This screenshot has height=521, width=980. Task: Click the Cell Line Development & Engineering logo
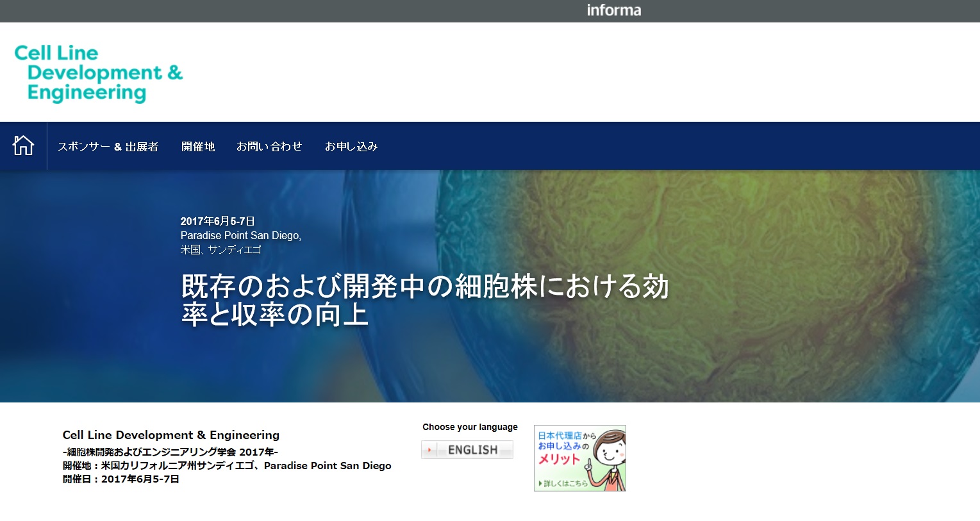coord(99,73)
